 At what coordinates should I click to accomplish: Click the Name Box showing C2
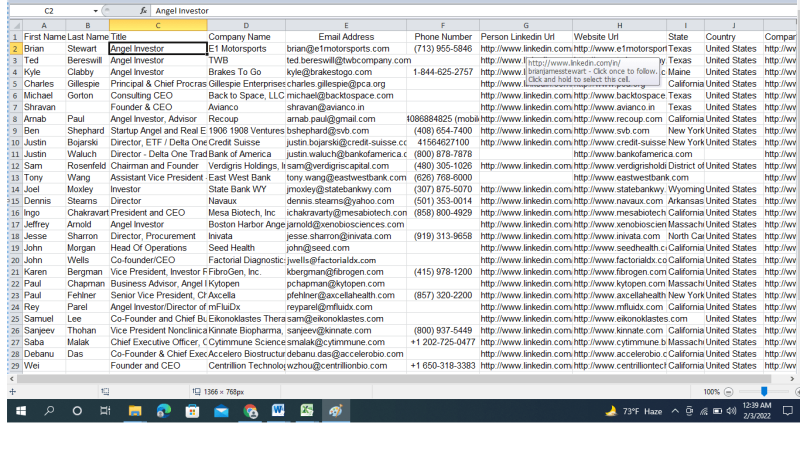(x=49, y=11)
